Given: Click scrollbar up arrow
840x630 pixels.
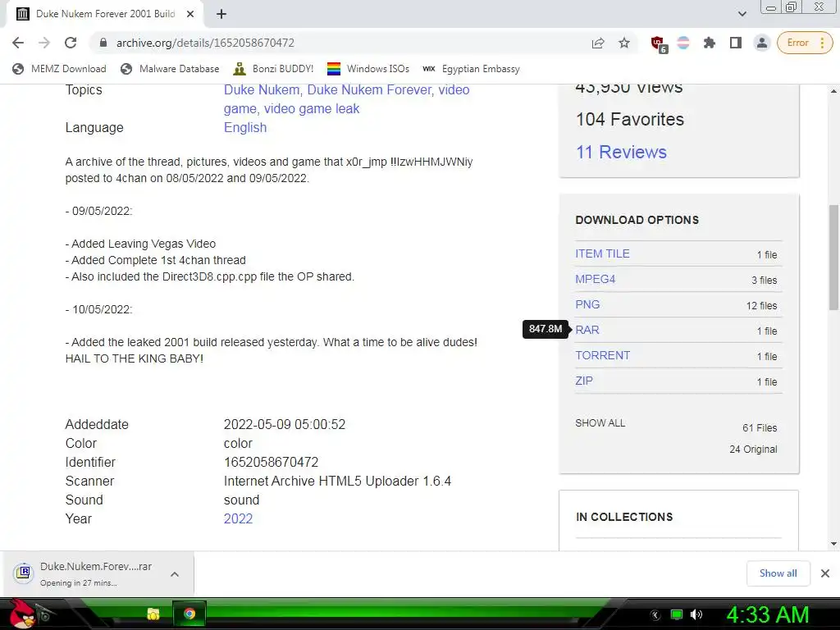Looking at the screenshot, I should pyautogui.click(x=833, y=92).
